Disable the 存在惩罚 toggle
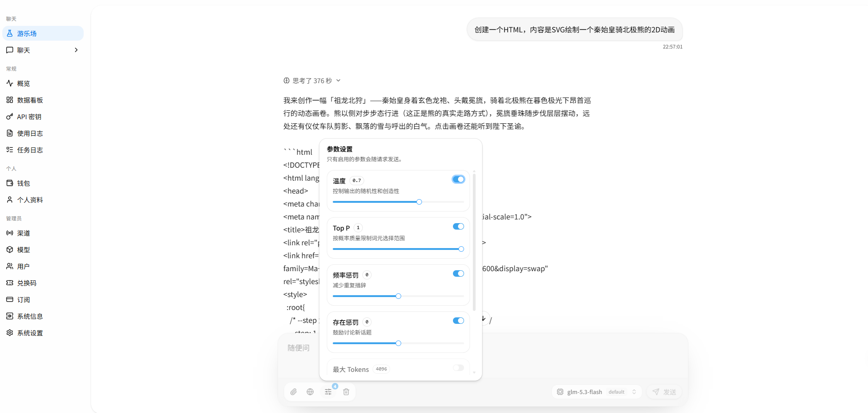Viewport: 868px width, 413px height. pyautogui.click(x=458, y=321)
